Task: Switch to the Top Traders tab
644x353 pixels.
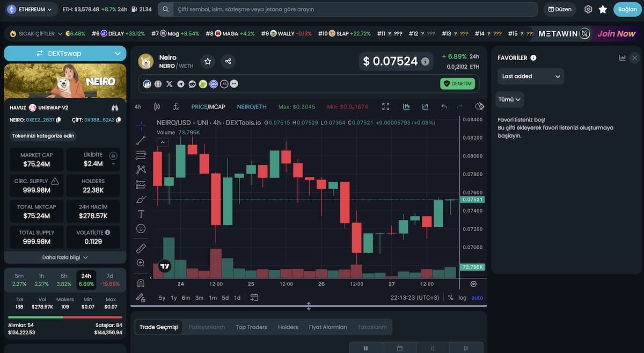Action: 252,327
